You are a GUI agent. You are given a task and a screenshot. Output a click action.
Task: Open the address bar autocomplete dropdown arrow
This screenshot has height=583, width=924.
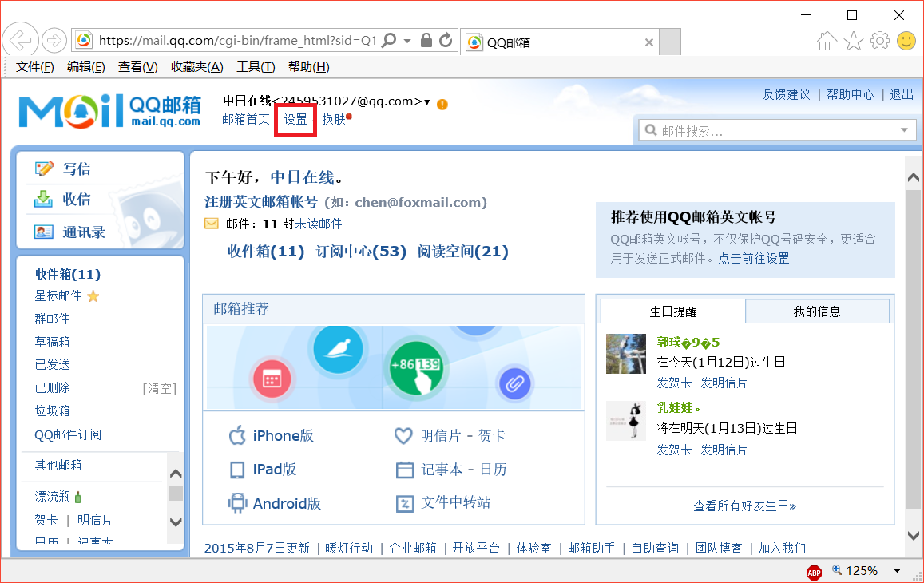coord(407,41)
